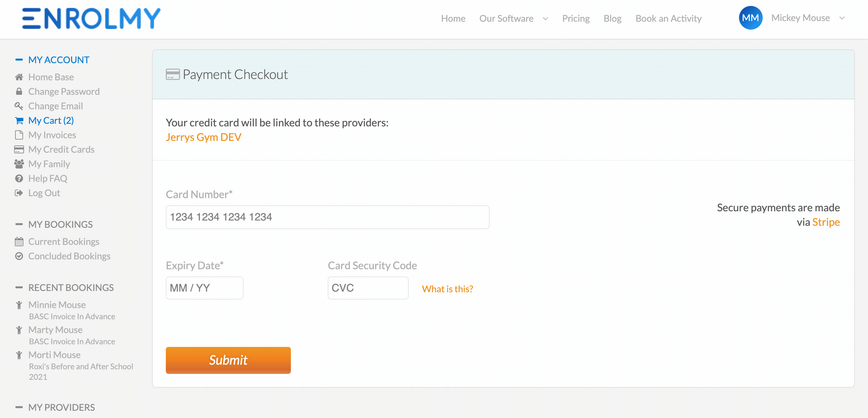Select Book an Activity in navigation
Screen dimensions: 868x418
[x=669, y=18]
